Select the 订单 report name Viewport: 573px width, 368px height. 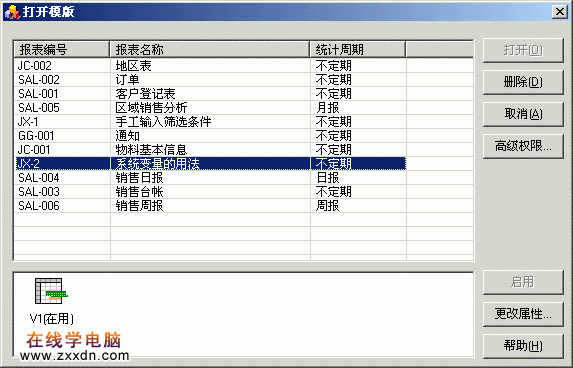(127, 80)
